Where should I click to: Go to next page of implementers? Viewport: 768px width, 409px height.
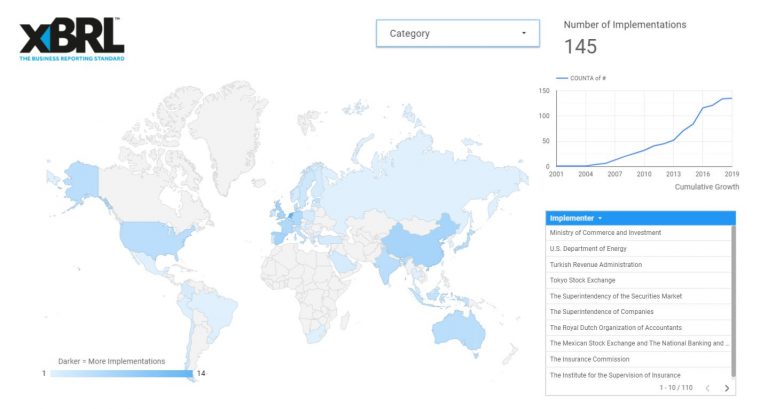point(727,388)
